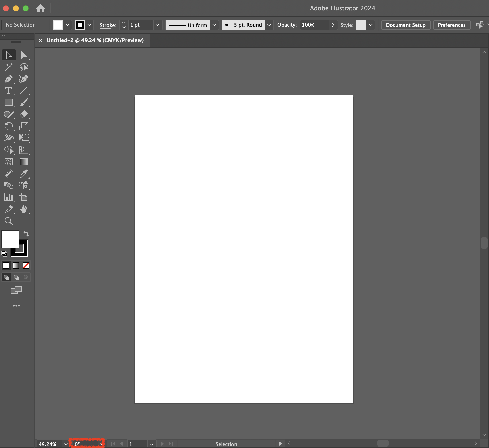Screen dimensions: 489x448
Task: Switch to the Untitled-2 document tab
Action: click(x=95, y=40)
